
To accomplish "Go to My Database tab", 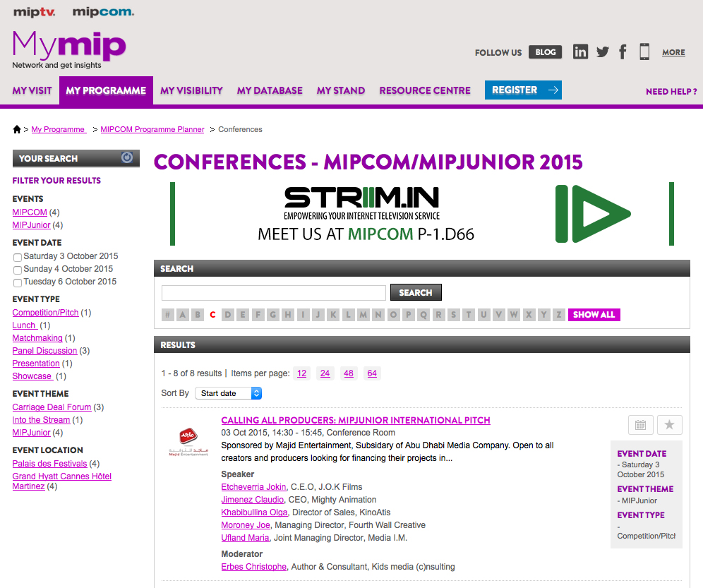I will [270, 90].
